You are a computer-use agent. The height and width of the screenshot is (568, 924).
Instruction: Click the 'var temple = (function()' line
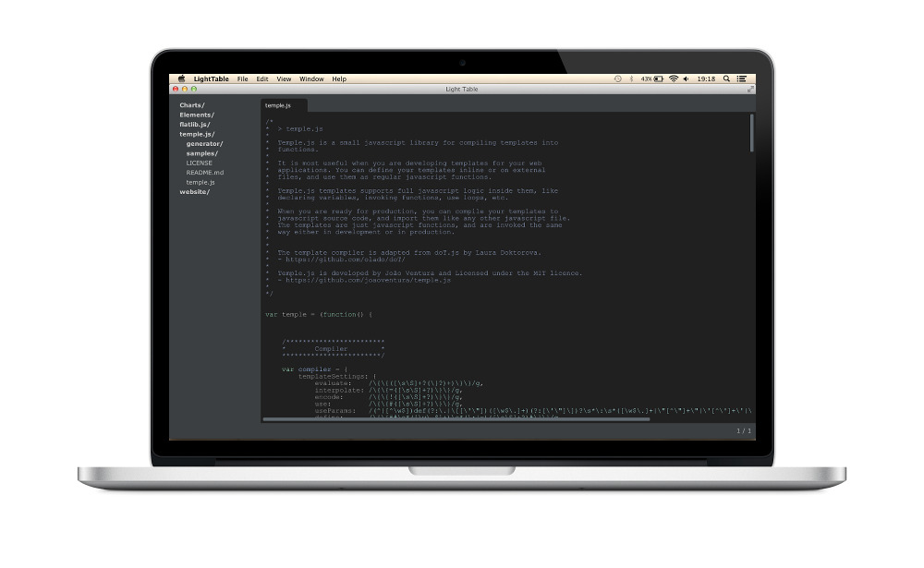319,315
